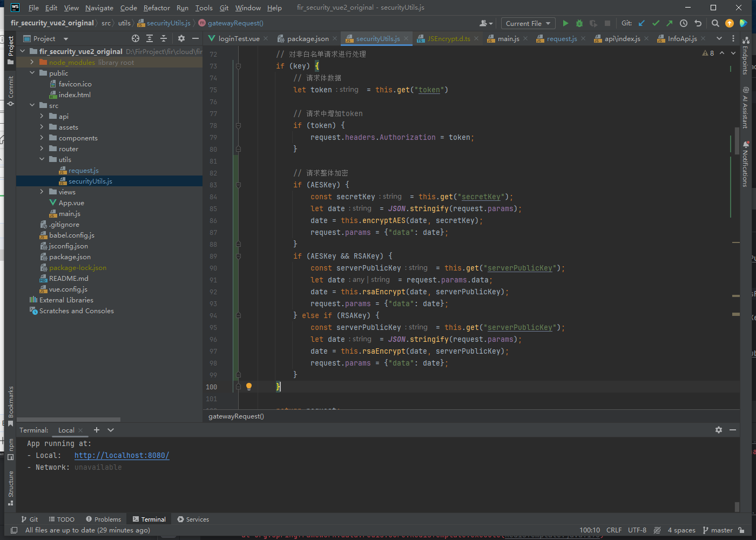Image resolution: width=756 pixels, height=540 pixels.
Task: Click the warnings indicator showing 8
Action: pyautogui.click(x=708, y=53)
